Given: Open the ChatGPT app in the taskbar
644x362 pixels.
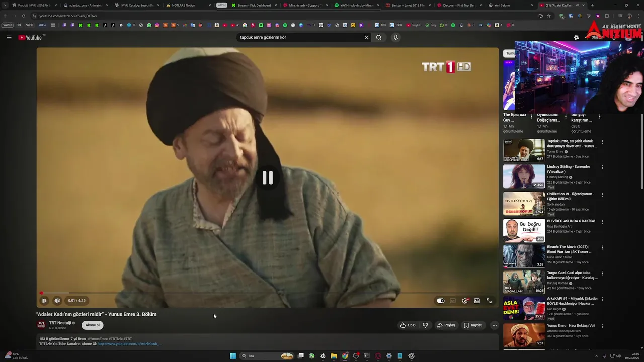Looking at the screenshot, I should (411, 356).
